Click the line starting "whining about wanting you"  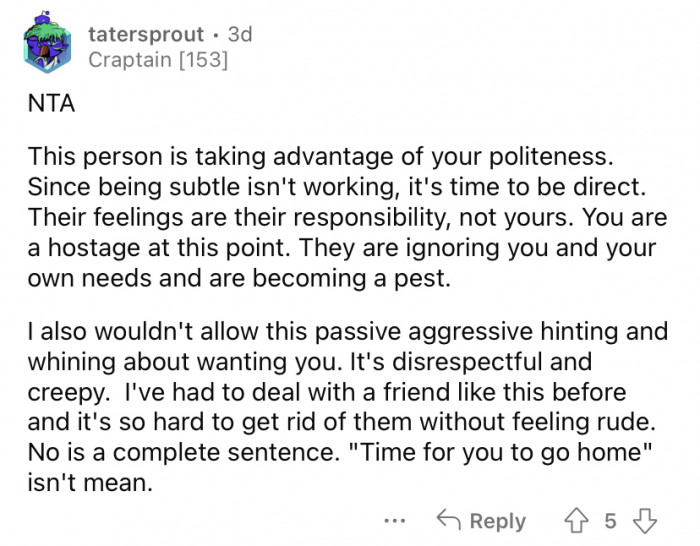[310, 361]
